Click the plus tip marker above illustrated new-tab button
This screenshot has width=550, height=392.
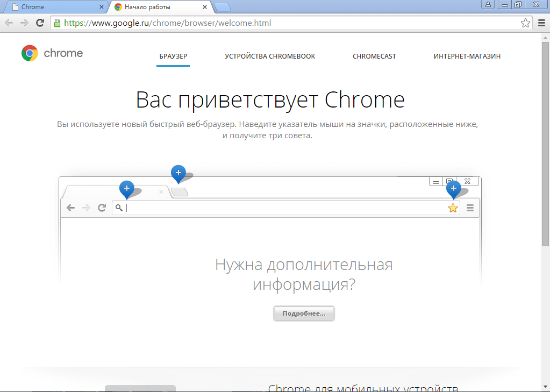pyautogui.click(x=178, y=173)
